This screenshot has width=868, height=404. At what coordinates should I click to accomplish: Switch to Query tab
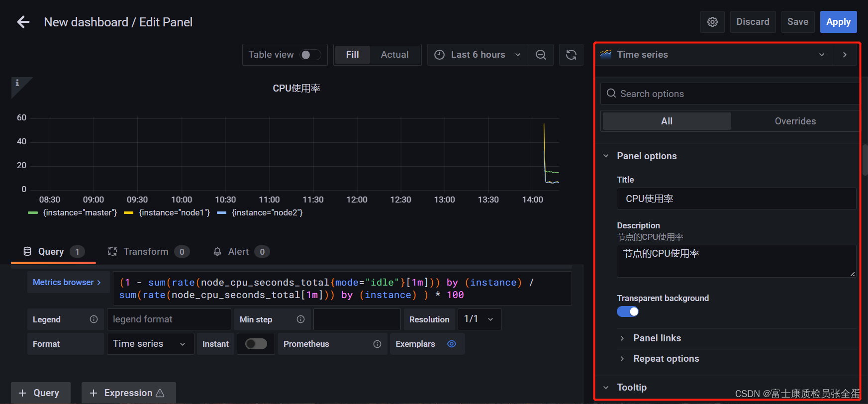pyautogui.click(x=53, y=252)
